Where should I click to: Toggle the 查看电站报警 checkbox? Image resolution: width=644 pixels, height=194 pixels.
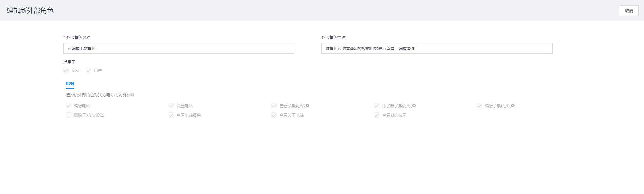pyautogui.click(x=171, y=115)
